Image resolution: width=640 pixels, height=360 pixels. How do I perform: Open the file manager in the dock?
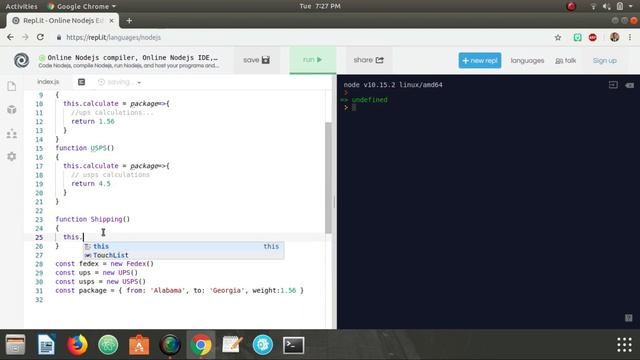point(16,345)
